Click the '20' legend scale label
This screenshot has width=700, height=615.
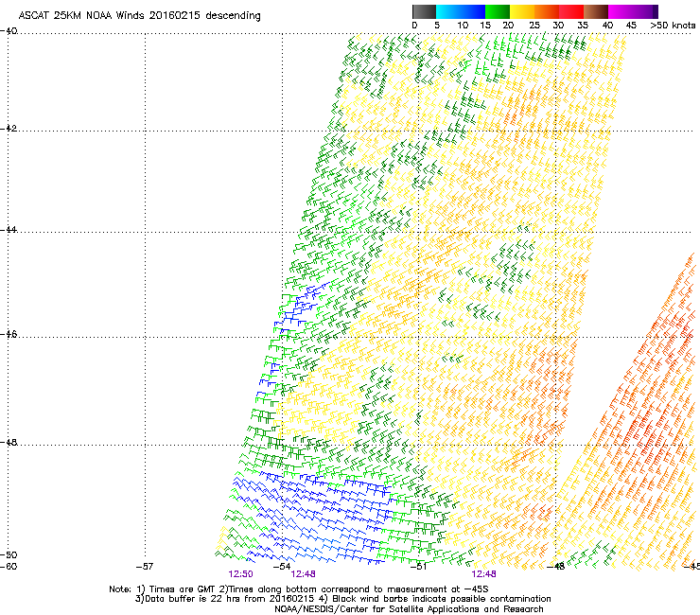[x=508, y=26]
